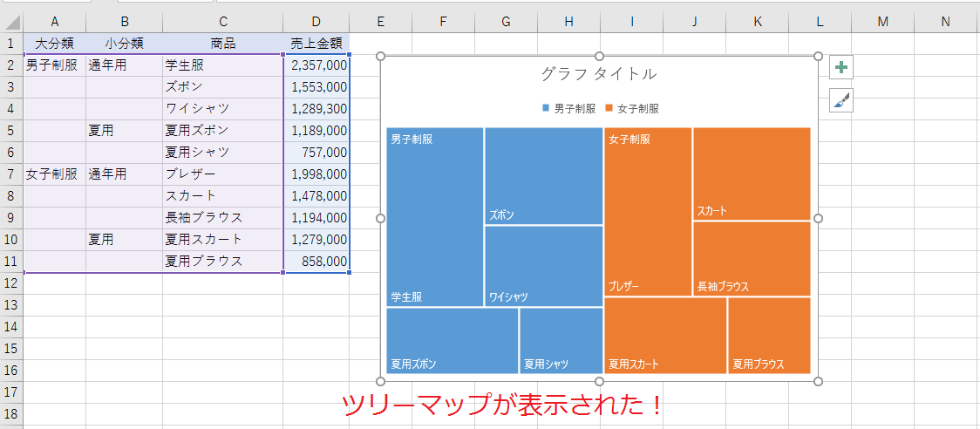Click the orange 女子制服 legend marker
This screenshot has height=429, width=980.
click(609, 108)
